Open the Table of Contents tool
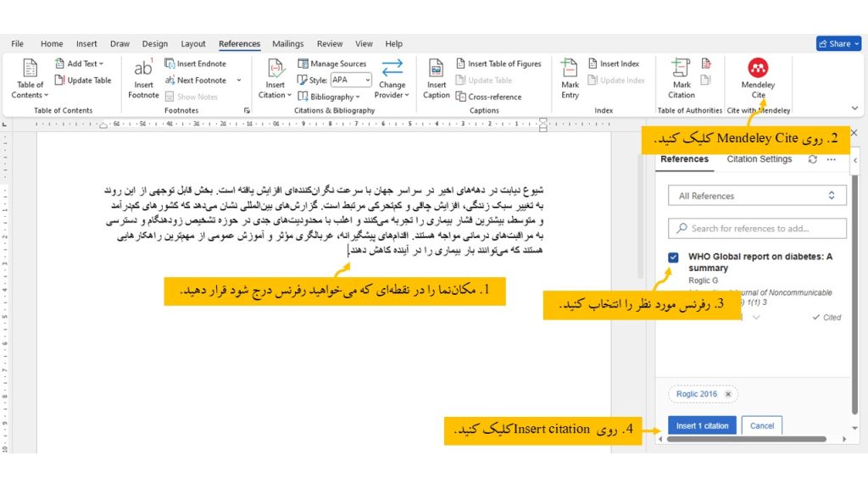Screen dimensions: 868x488 (x=29, y=76)
